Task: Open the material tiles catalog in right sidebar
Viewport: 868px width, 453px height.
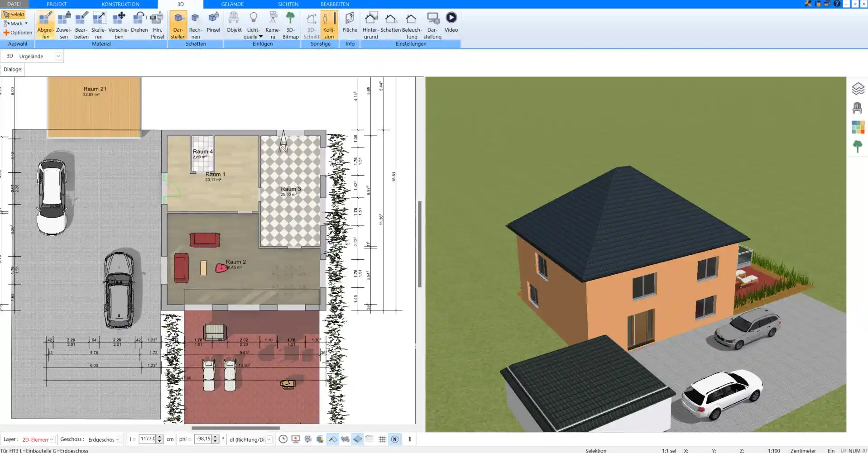Action: tap(858, 127)
